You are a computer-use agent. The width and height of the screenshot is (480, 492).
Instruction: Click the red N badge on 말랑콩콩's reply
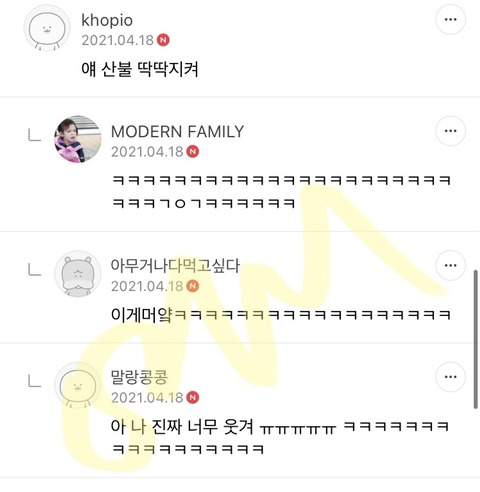193,397
